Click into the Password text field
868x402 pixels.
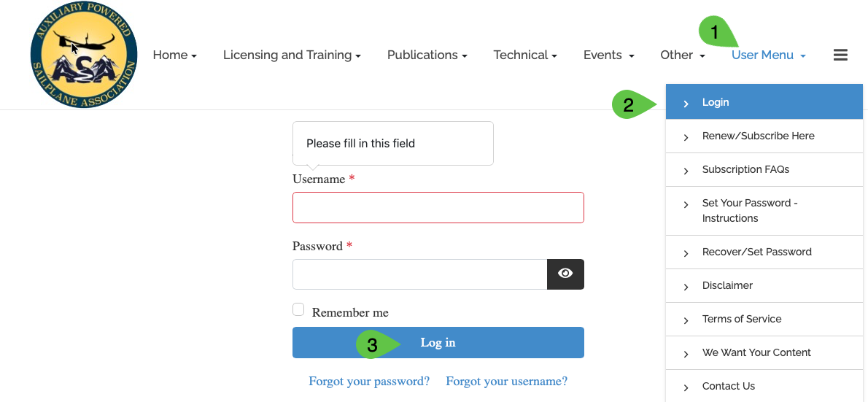tap(419, 274)
